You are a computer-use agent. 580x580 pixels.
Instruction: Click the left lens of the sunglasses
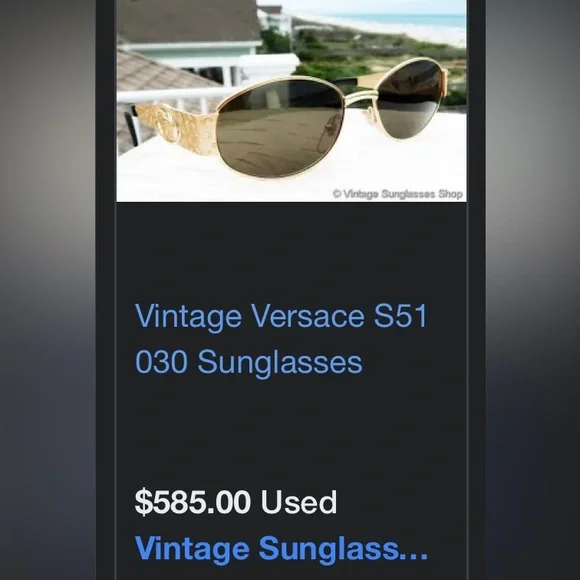tap(280, 128)
